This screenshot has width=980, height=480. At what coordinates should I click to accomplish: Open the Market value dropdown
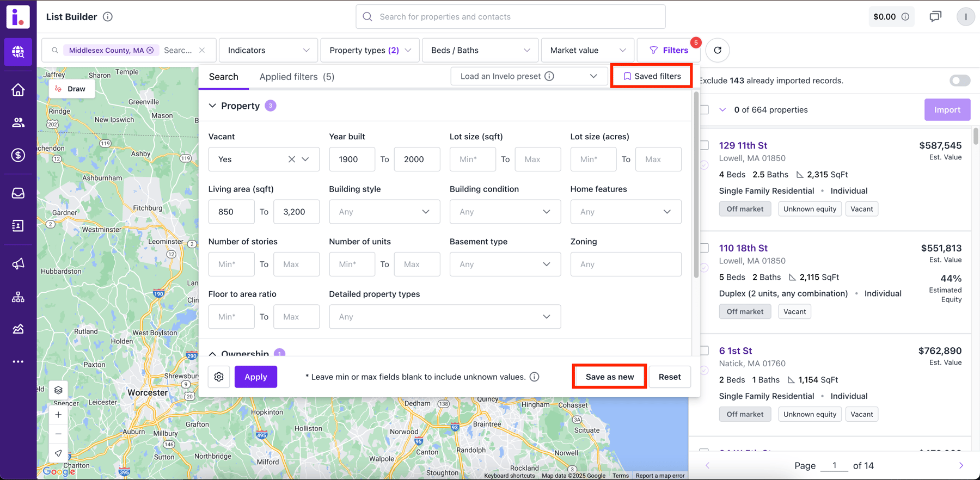tap(587, 50)
